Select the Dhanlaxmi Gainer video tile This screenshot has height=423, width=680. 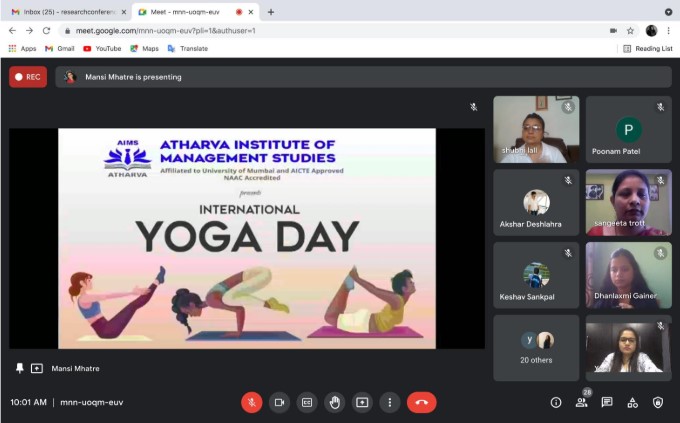629,275
